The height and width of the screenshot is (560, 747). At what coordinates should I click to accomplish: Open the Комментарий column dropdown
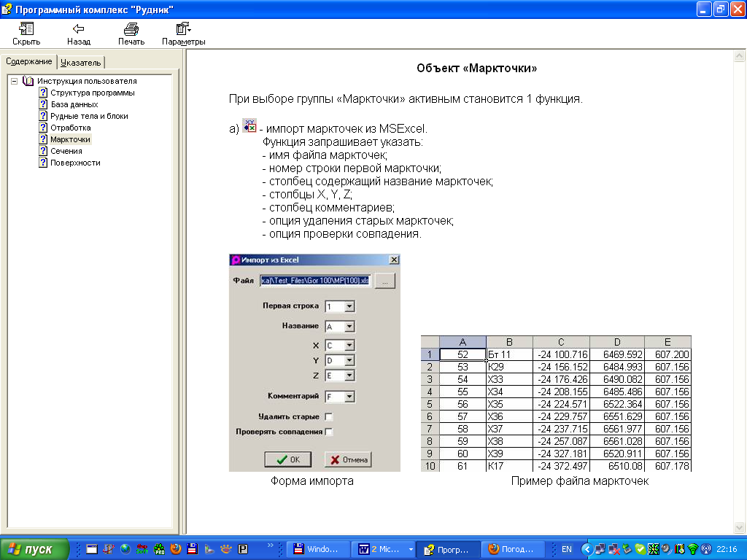coord(349,397)
